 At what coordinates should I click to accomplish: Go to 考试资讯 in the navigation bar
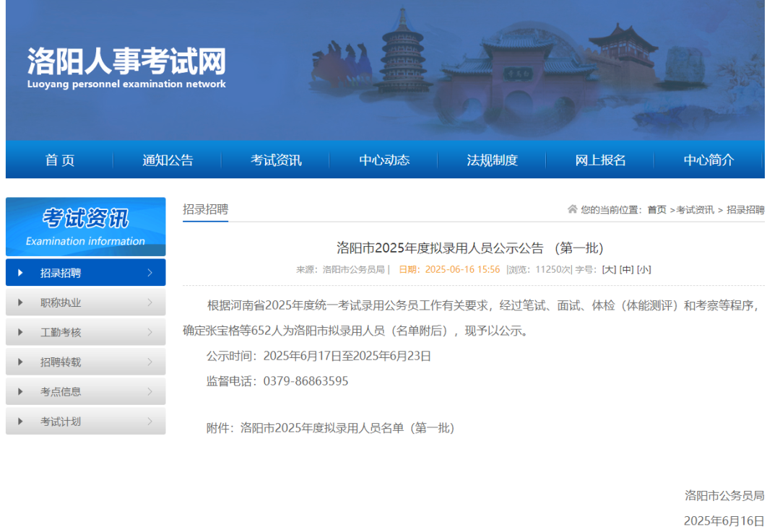276,160
